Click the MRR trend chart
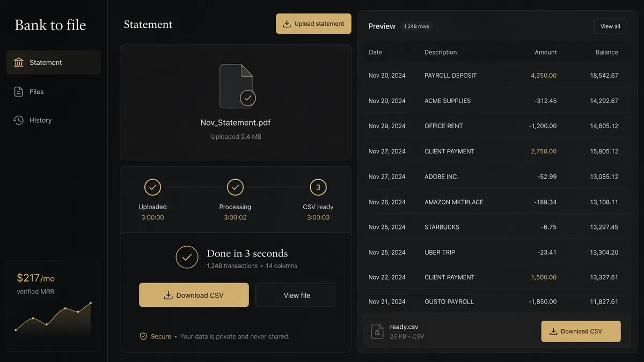 click(53, 316)
